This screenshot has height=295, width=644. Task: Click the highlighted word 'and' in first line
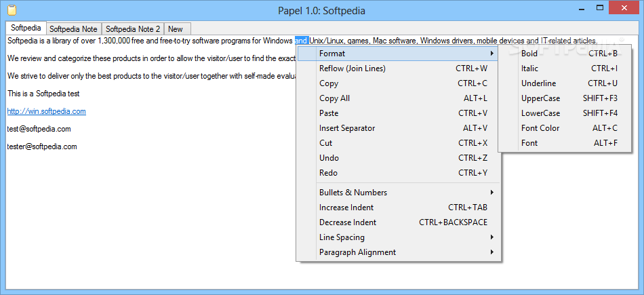click(301, 41)
